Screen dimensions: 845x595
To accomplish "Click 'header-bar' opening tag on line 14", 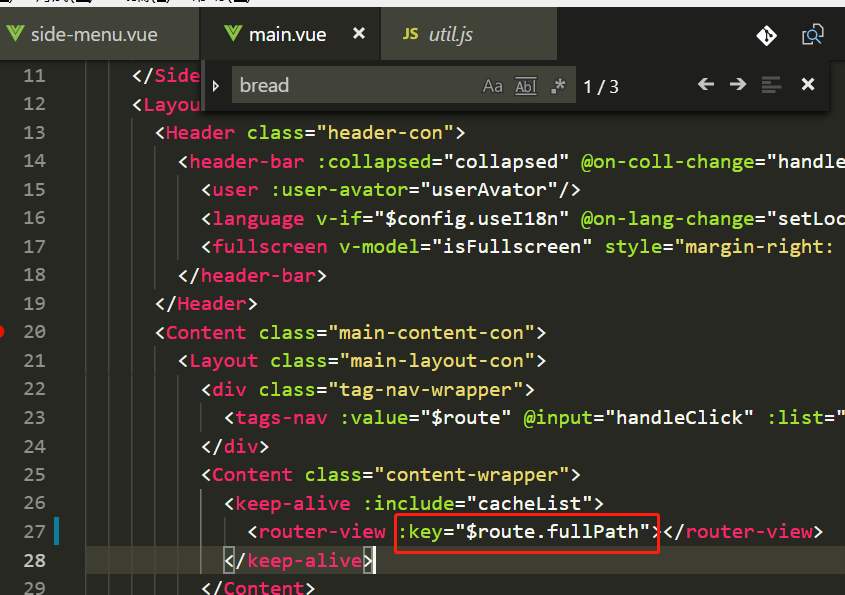I will (x=247, y=162).
